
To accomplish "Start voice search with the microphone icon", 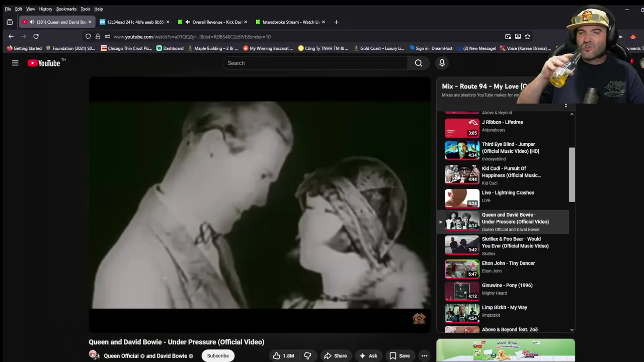I will click(x=442, y=63).
